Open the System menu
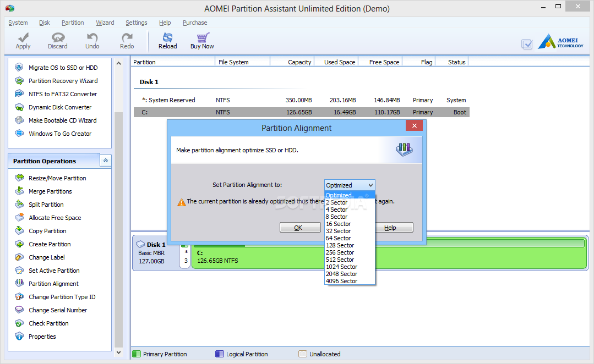 18,23
